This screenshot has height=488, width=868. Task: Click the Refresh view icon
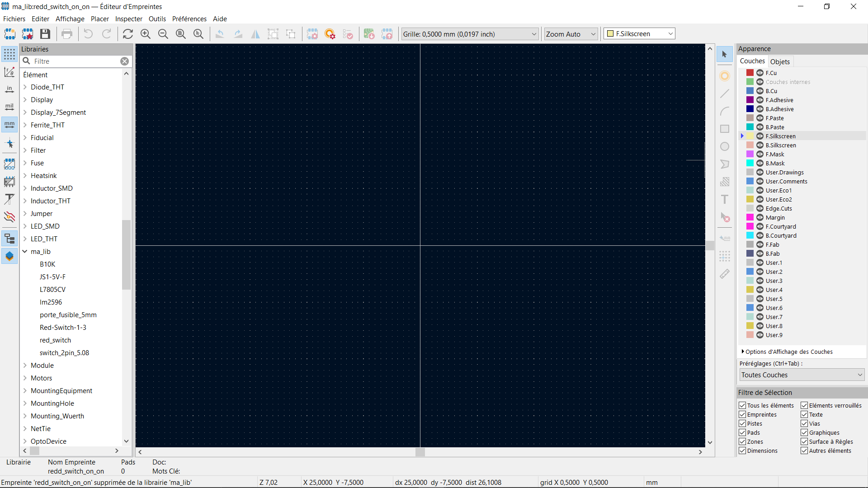tap(128, 34)
